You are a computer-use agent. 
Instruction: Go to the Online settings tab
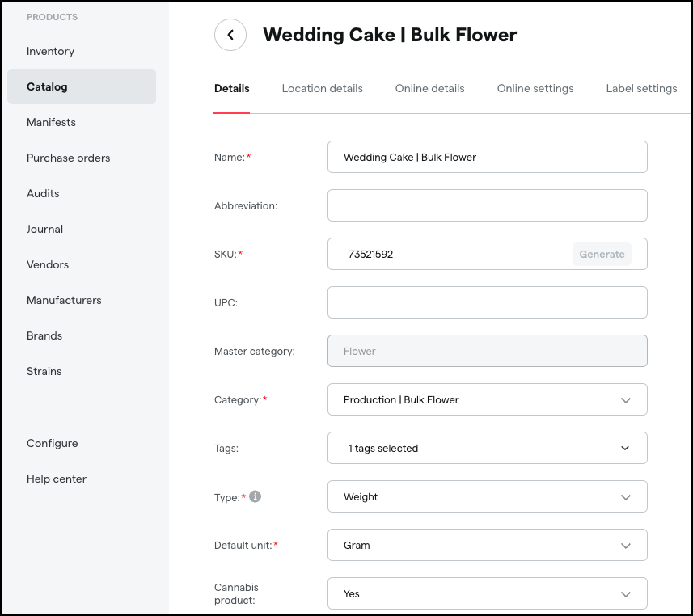(x=535, y=88)
